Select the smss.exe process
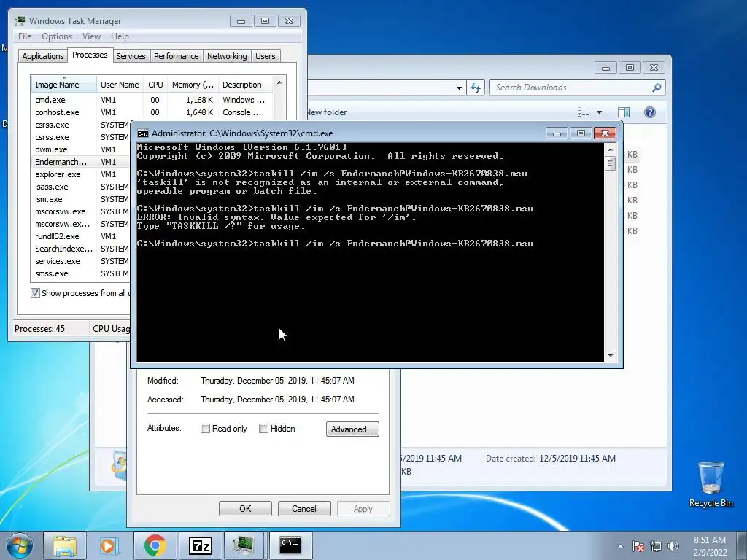 [x=81, y=273]
